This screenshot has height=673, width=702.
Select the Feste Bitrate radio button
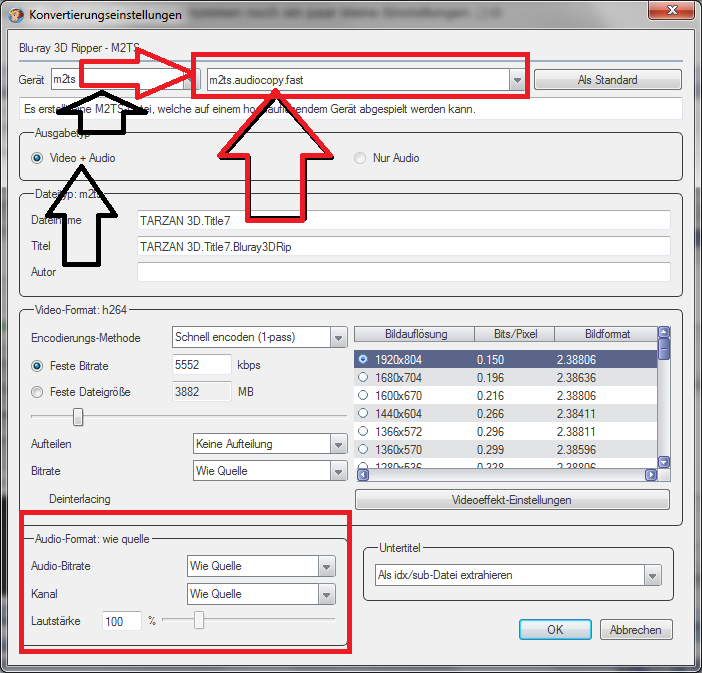tap(37, 366)
